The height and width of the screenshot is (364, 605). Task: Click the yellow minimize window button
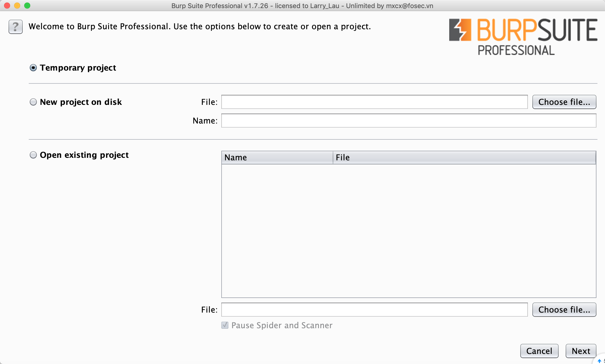point(17,6)
